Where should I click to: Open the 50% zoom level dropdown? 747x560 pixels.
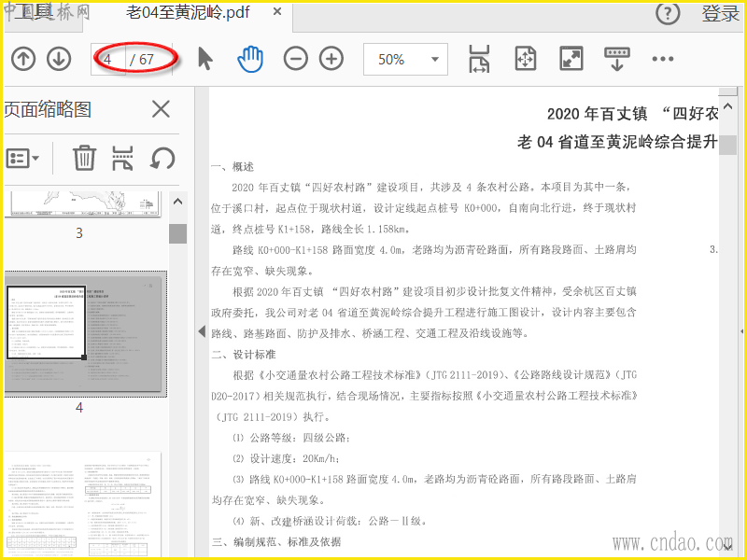[x=405, y=59]
